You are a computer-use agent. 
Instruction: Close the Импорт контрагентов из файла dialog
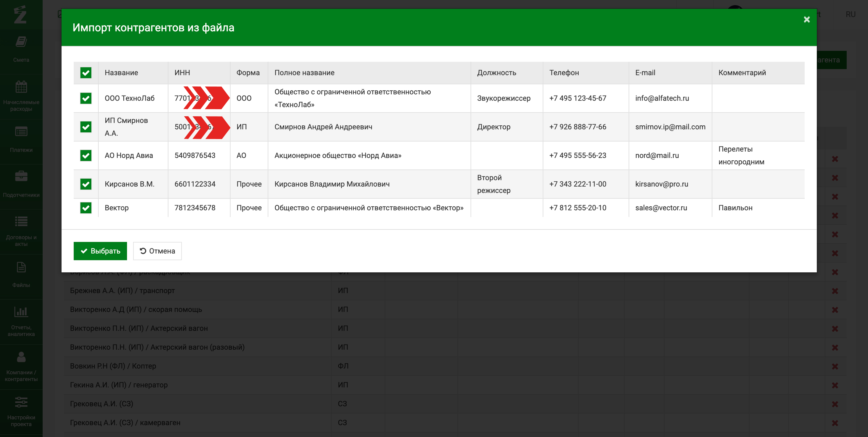pyautogui.click(x=806, y=19)
